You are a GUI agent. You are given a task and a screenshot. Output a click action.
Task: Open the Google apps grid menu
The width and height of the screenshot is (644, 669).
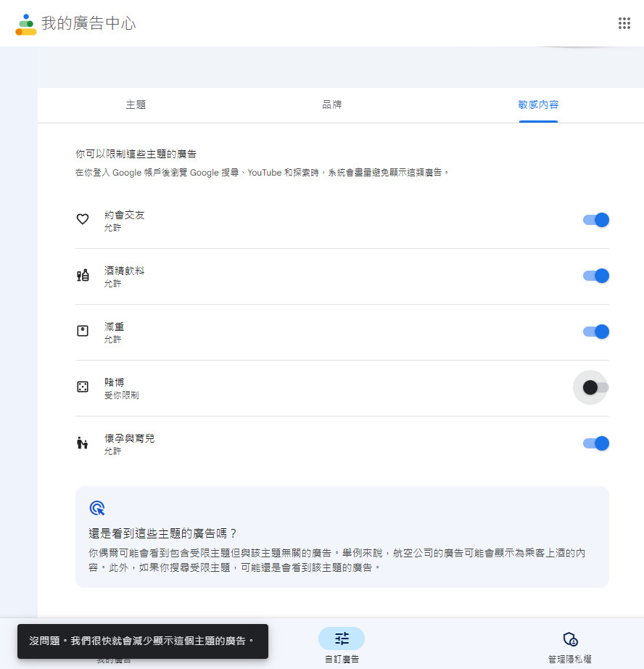pos(624,23)
